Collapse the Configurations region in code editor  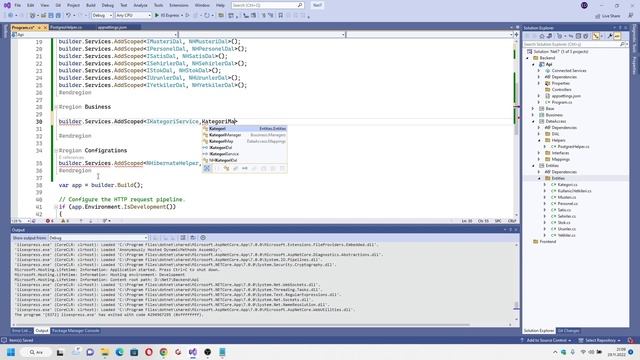pos(56,151)
